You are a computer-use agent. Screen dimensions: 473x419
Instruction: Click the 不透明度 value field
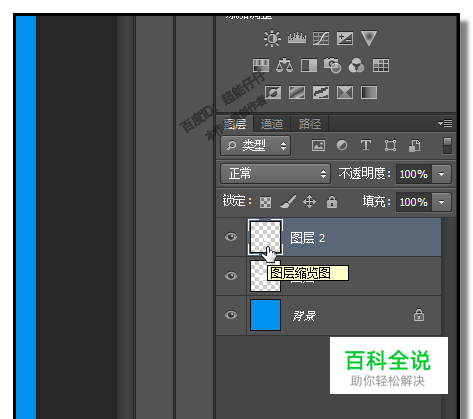pos(414,174)
